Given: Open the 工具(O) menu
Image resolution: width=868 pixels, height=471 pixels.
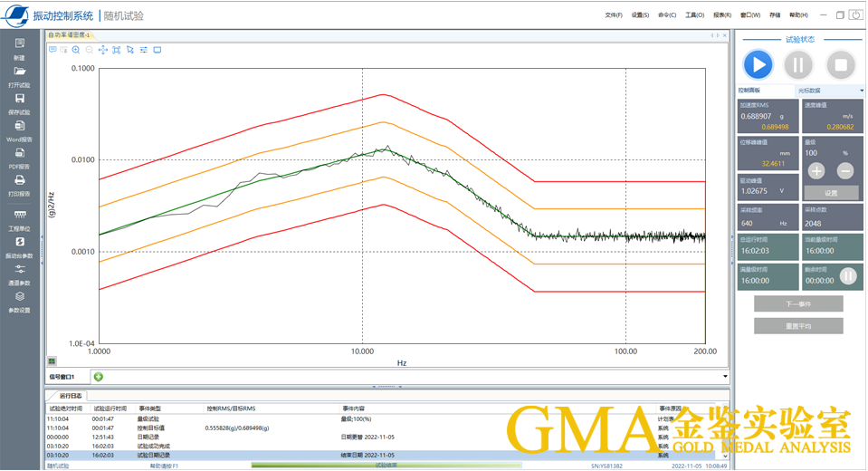Looking at the screenshot, I should tap(694, 15).
